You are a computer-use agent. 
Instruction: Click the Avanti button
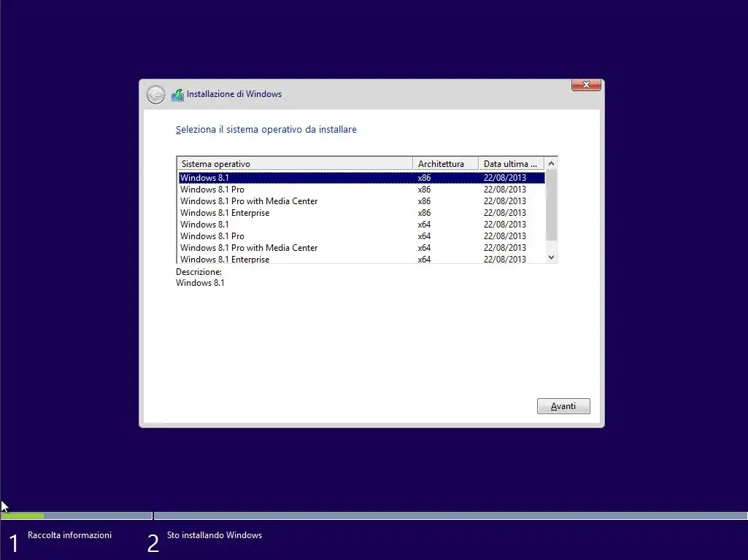tap(563, 406)
